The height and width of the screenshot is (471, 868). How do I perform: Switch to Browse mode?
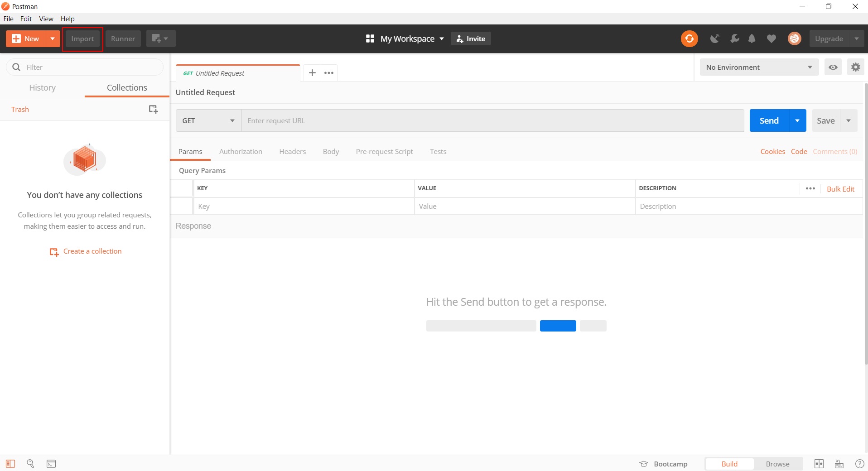(x=777, y=464)
